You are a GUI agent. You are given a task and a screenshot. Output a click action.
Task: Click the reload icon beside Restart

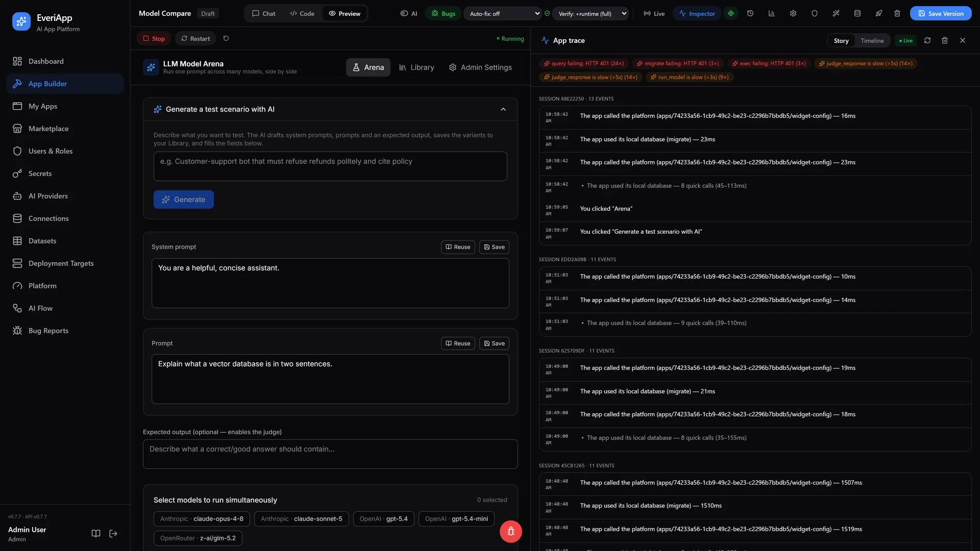[226, 38]
